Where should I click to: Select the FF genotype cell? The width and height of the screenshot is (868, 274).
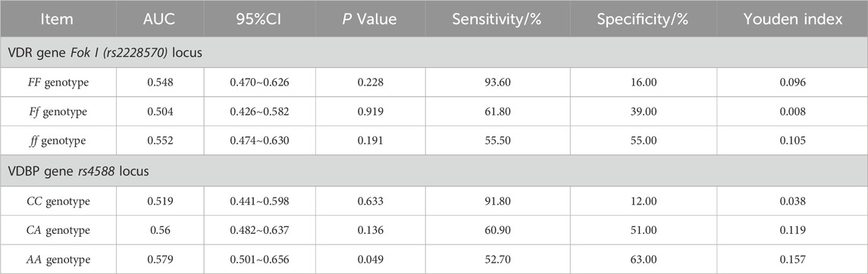pos(58,83)
